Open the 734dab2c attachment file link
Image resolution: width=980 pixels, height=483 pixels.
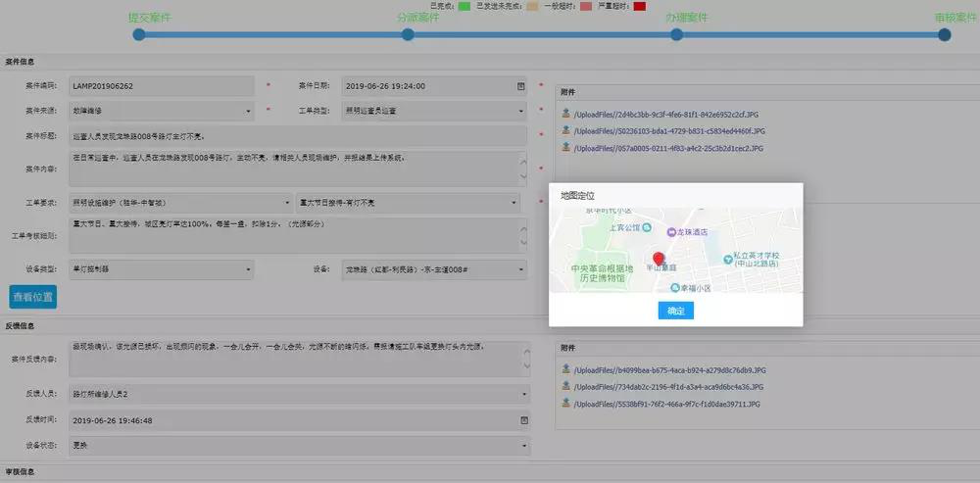(x=650, y=387)
